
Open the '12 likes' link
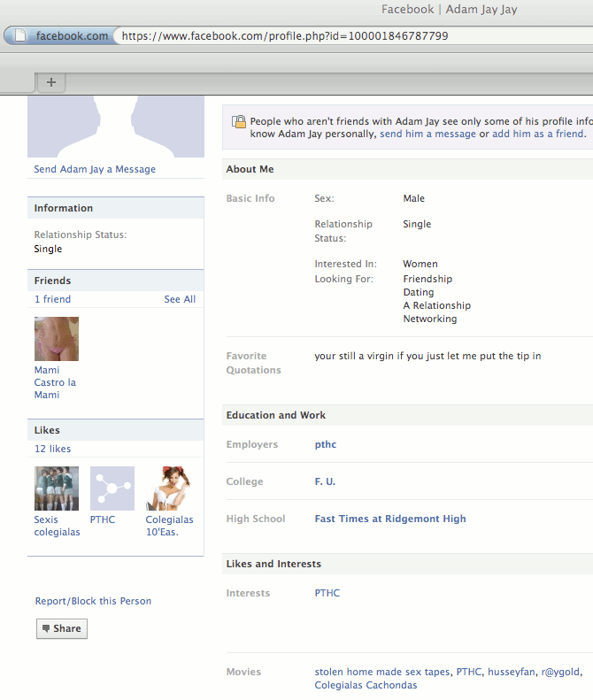pyautogui.click(x=53, y=449)
